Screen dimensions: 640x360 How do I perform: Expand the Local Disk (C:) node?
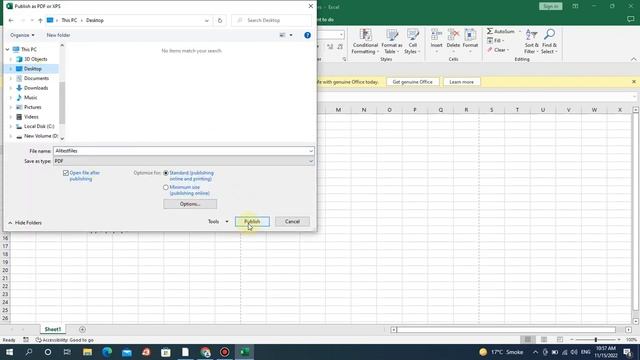click(x=11, y=127)
